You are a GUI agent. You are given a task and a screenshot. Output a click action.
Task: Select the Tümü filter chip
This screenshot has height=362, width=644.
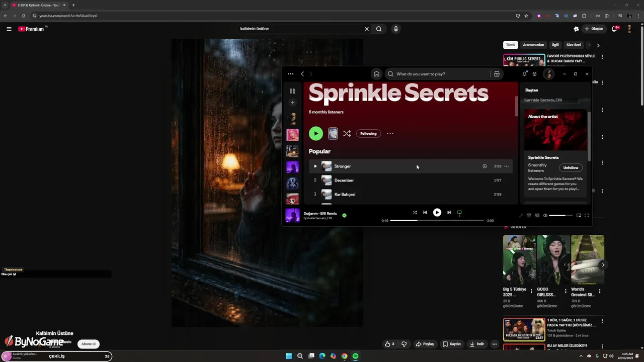pos(511,45)
